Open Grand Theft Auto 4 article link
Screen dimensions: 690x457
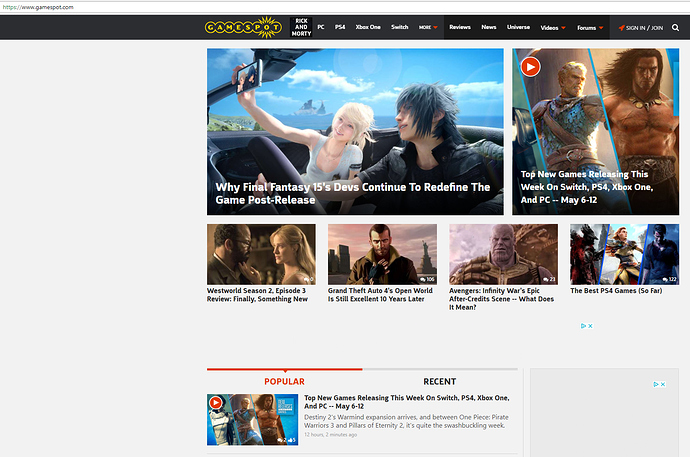click(x=380, y=295)
